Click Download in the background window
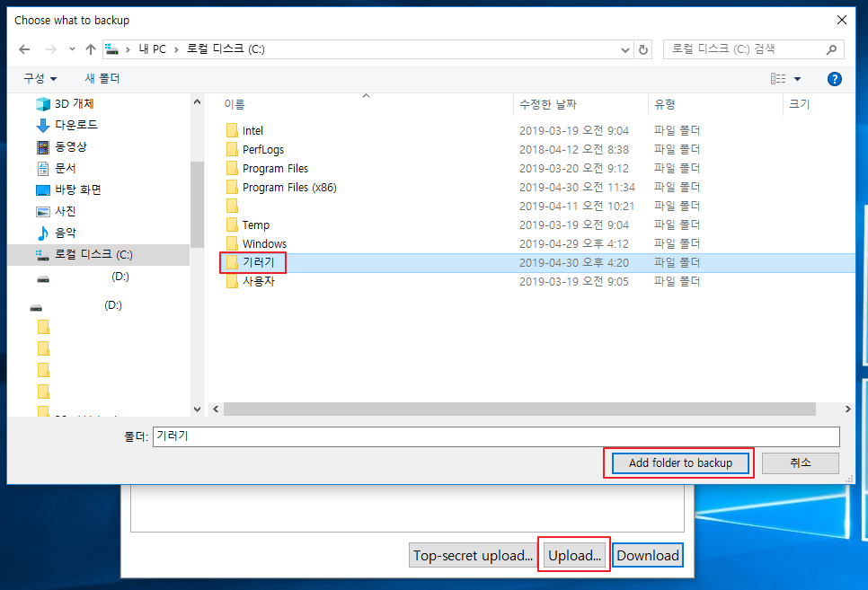The height and width of the screenshot is (590, 868). pyautogui.click(x=648, y=555)
